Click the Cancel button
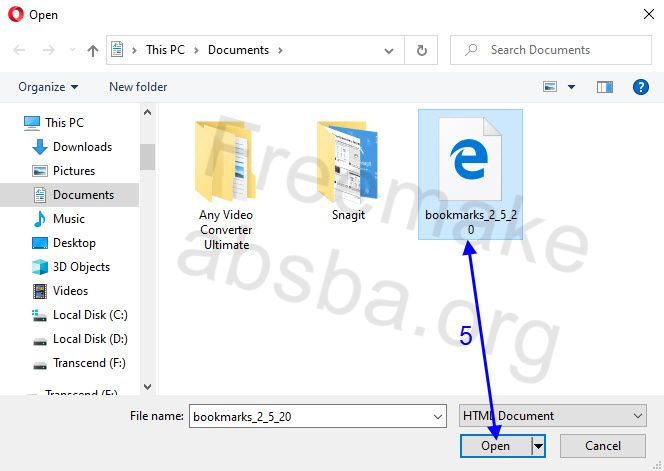Image resolution: width=664 pixels, height=471 pixels. pos(603,446)
